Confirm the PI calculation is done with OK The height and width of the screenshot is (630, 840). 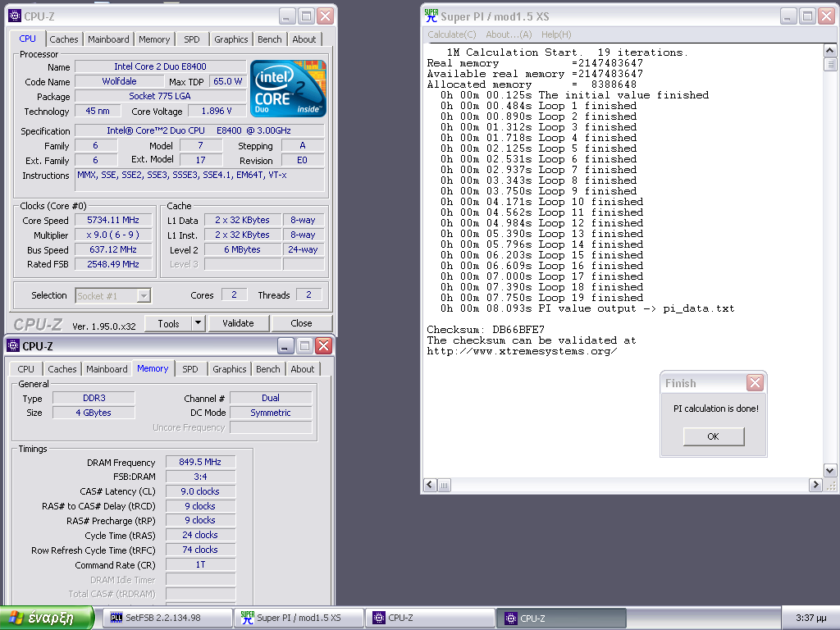pyautogui.click(x=713, y=436)
